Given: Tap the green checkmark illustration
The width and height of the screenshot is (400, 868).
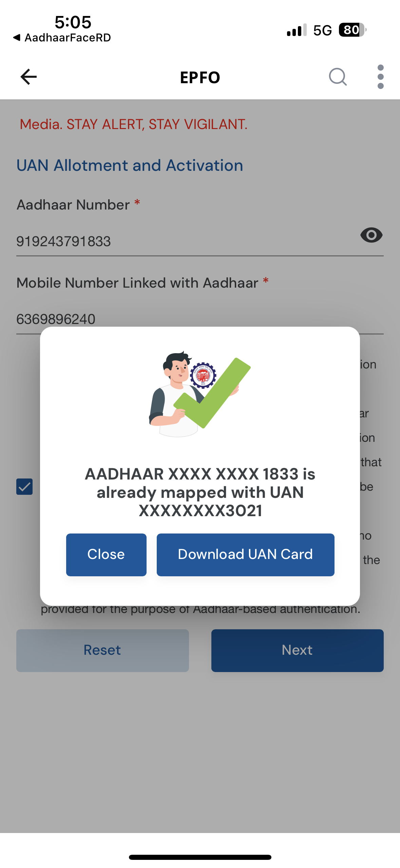Looking at the screenshot, I should point(212,393).
